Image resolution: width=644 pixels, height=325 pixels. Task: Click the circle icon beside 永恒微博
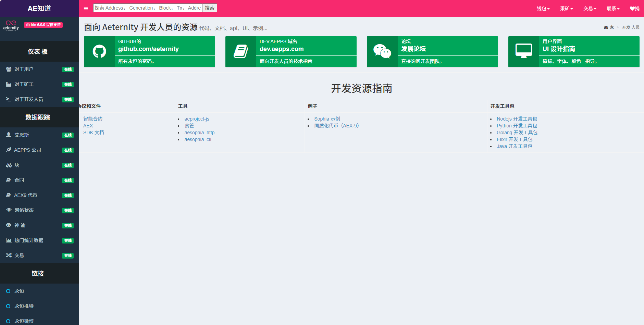tap(8, 321)
